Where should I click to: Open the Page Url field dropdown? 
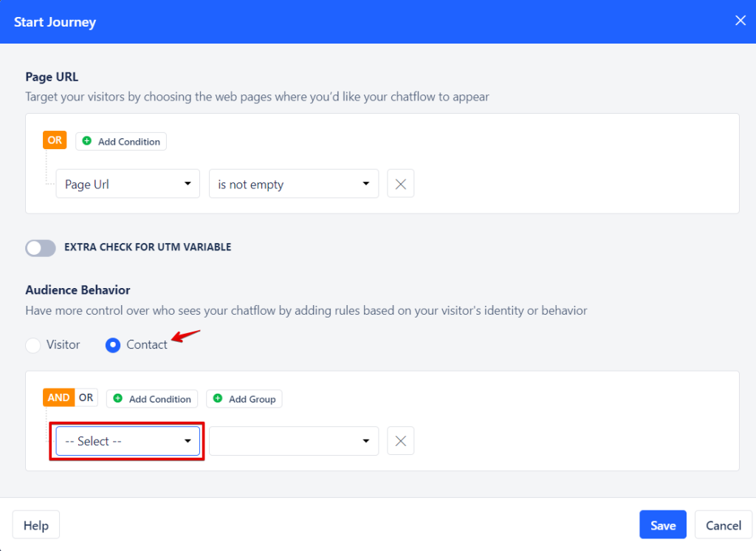[127, 183]
